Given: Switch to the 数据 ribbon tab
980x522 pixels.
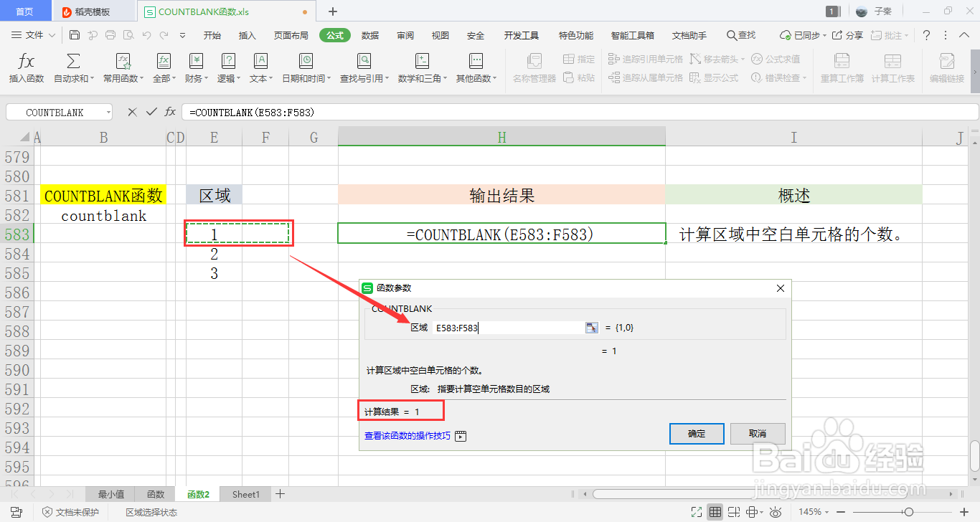Looking at the screenshot, I should point(370,34).
